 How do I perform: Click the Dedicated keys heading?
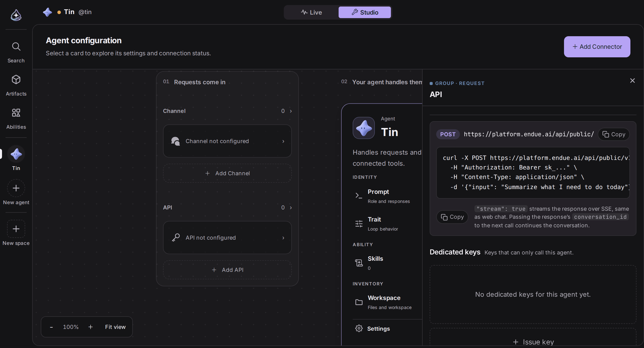455,252
